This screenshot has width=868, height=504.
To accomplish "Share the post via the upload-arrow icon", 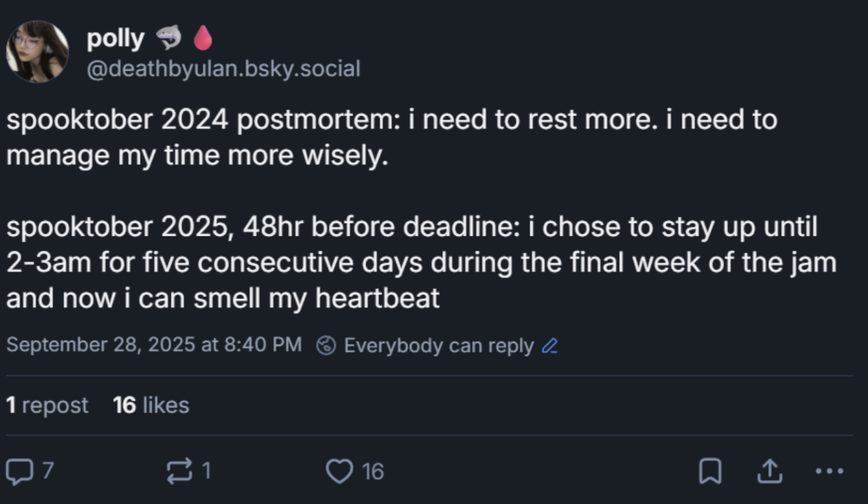I will (x=768, y=472).
